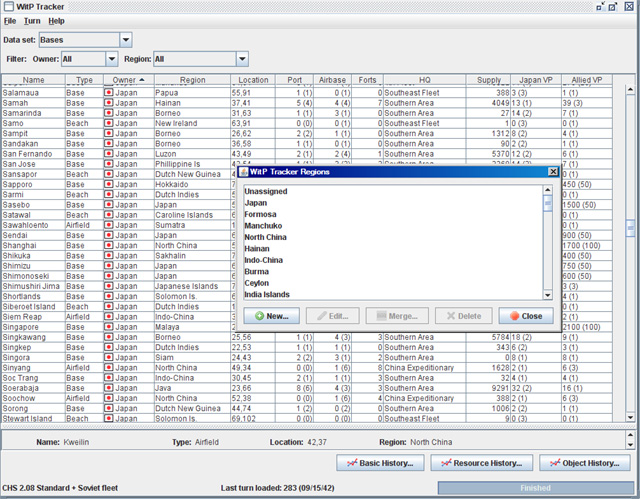Click the Owner column header sort arrow
Viewport: 640px width, 499px height.
coord(142,80)
